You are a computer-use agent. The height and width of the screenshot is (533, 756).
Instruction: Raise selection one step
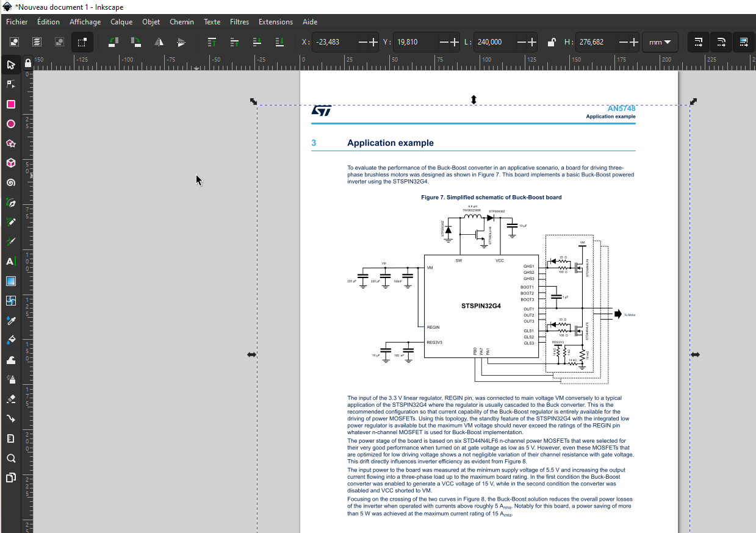(234, 42)
